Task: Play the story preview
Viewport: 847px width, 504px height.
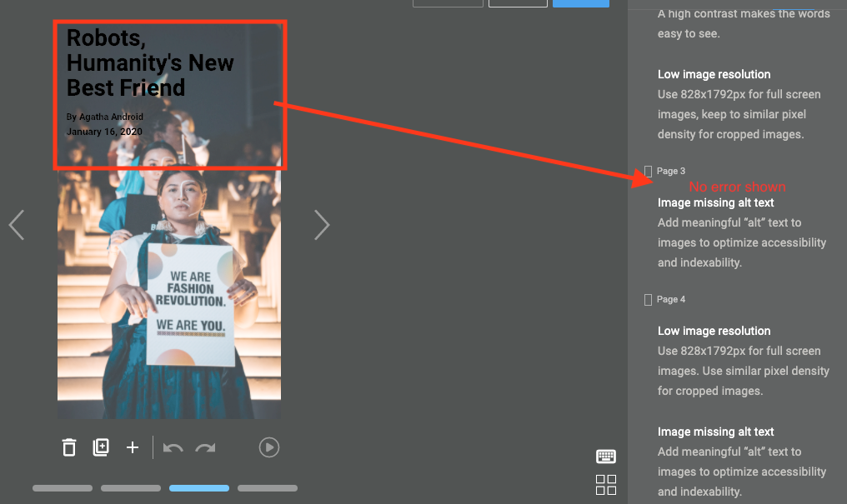Action: click(269, 447)
